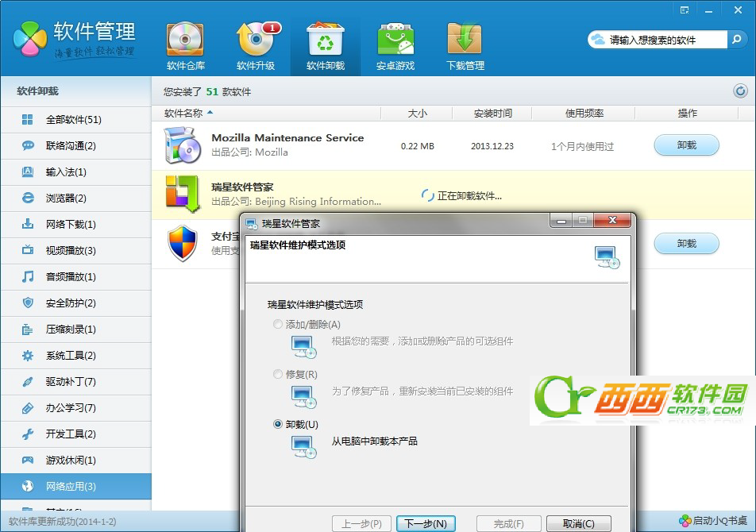The height and width of the screenshot is (532, 756).
Task: Choose the 修复(R) repair option
Action: pyautogui.click(x=278, y=374)
